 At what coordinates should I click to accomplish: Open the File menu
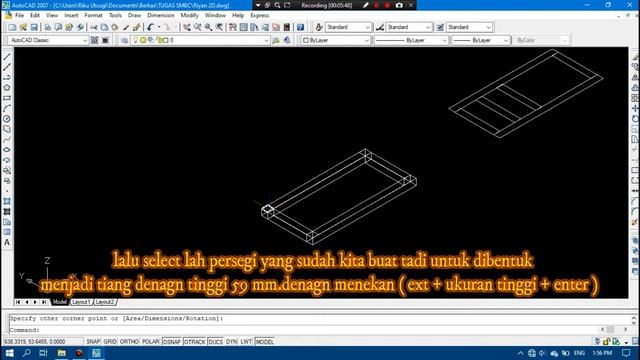click(x=19, y=15)
